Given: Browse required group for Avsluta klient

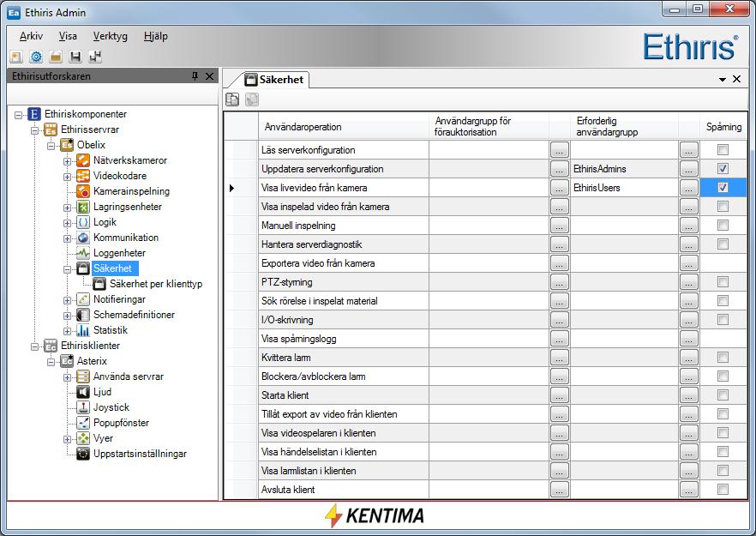Looking at the screenshot, I should (689, 490).
